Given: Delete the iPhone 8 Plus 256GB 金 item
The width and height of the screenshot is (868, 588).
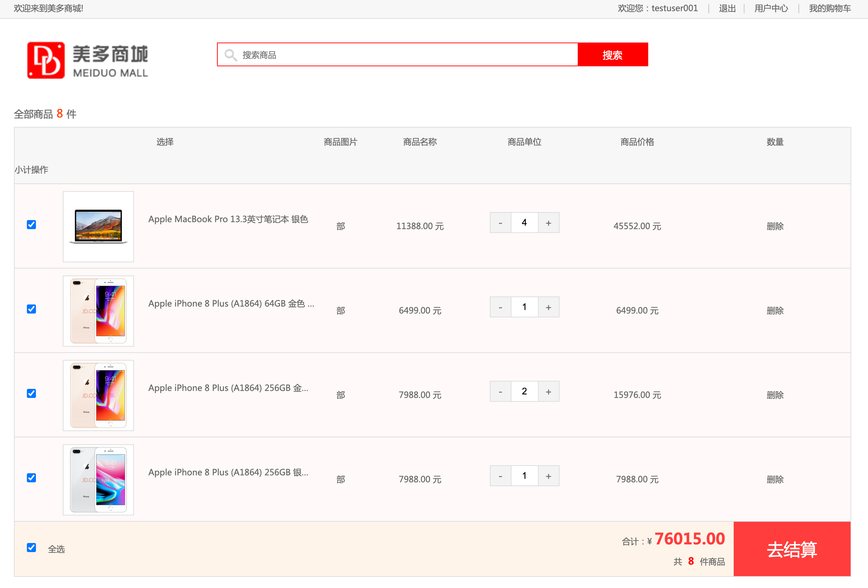Looking at the screenshot, I should (775, 395).
